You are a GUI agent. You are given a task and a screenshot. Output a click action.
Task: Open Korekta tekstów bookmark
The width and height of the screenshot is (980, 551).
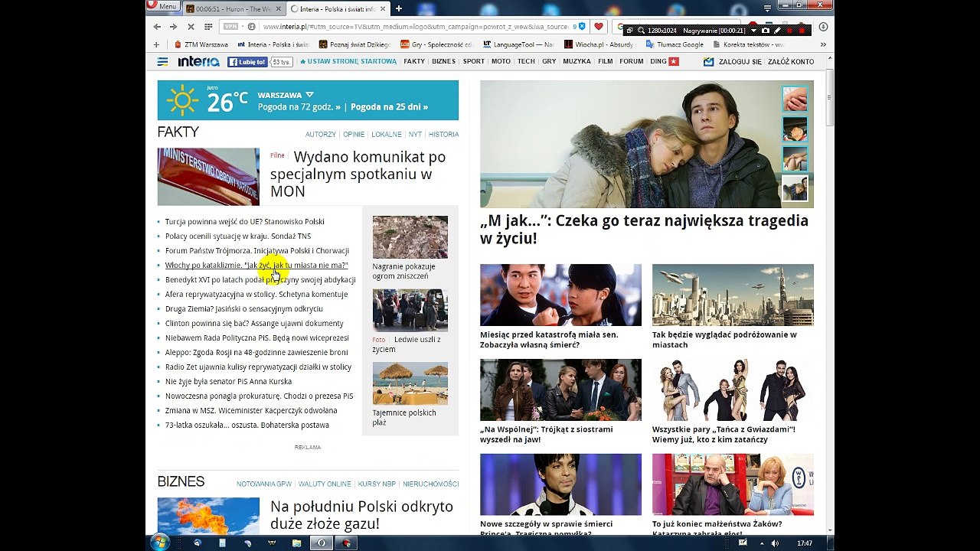[x=749, y=44]
